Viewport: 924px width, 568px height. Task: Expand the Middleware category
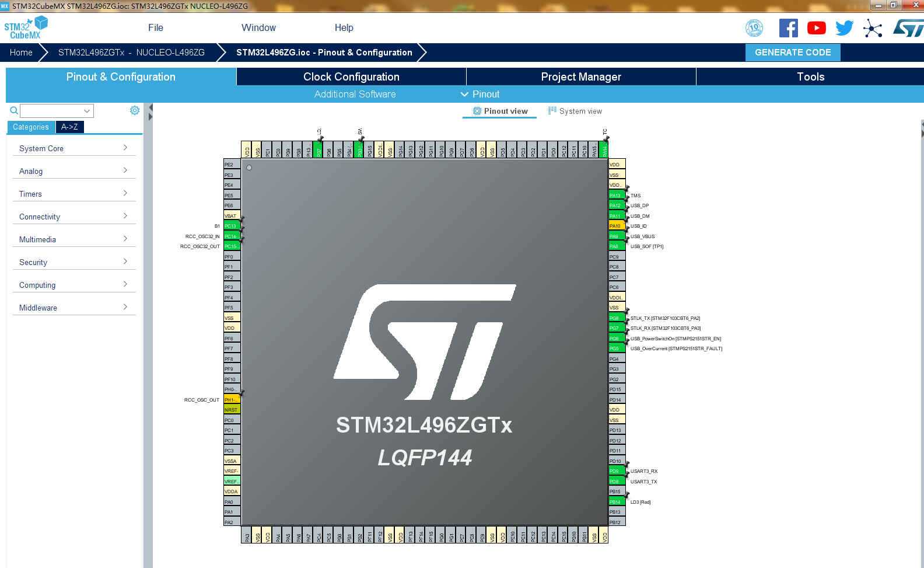[x=73, y=308]
